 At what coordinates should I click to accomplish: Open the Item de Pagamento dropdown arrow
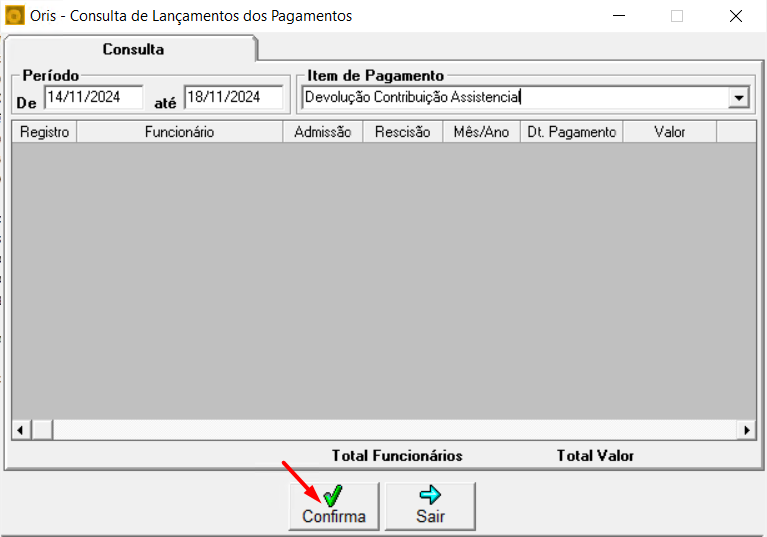tap(739, 97)
